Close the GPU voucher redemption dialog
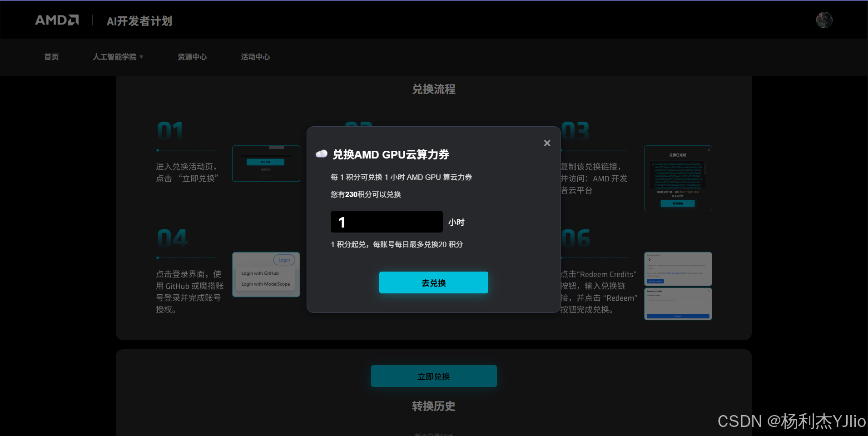 [547, 143]
